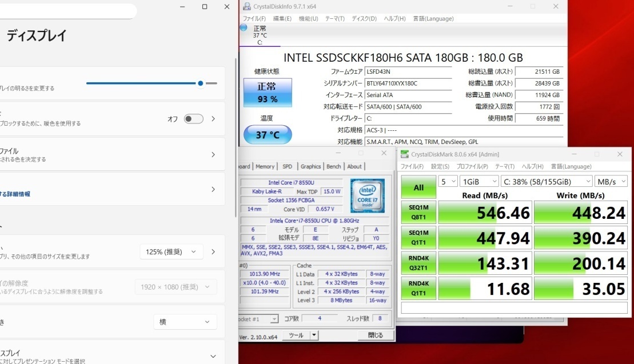
Task: Click the 448.24 sequential write result
Action: pos(581,213)
